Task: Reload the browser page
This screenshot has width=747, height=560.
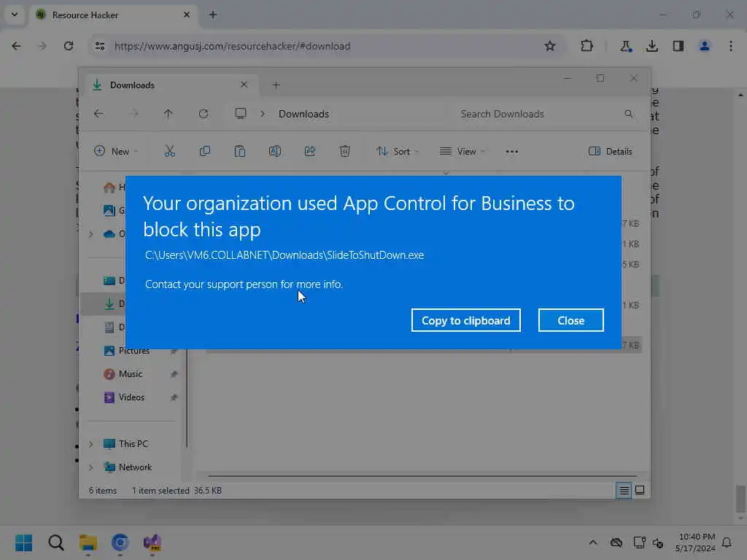Action: pos(69,46)
